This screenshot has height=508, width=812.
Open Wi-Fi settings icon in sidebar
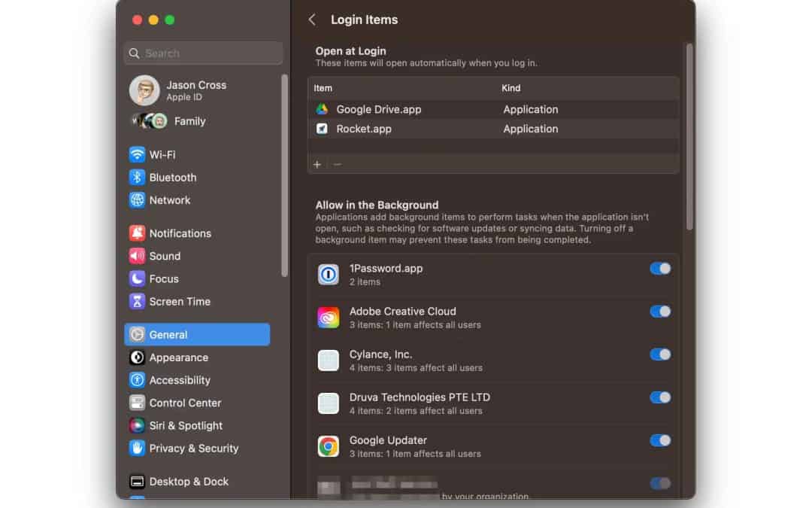(x=137, y=154)
